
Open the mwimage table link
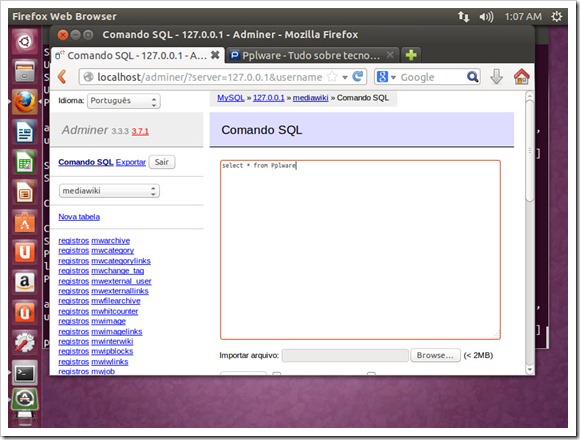tap(108, 321)
